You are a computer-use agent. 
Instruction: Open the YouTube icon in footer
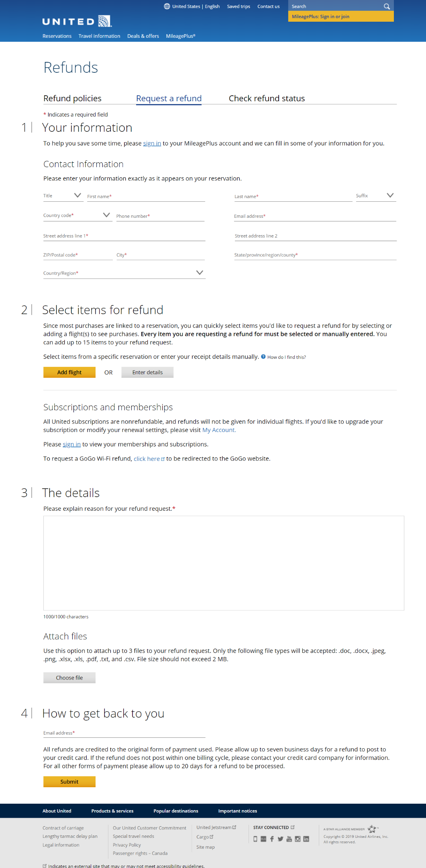pyautogui.click(x=289, y=839)
